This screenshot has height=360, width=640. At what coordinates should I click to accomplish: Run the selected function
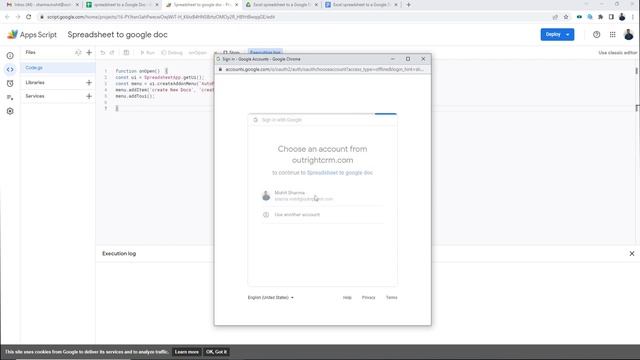pos(147,53)
